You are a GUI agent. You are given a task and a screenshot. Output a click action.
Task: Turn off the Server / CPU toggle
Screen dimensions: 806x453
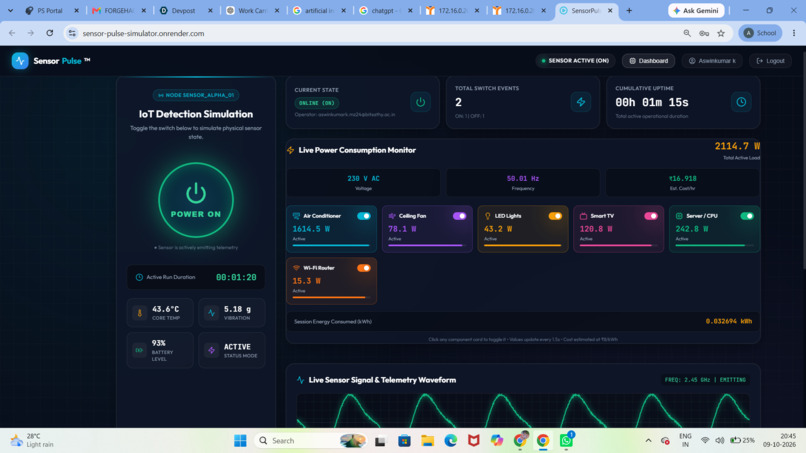tap(746, 216)
